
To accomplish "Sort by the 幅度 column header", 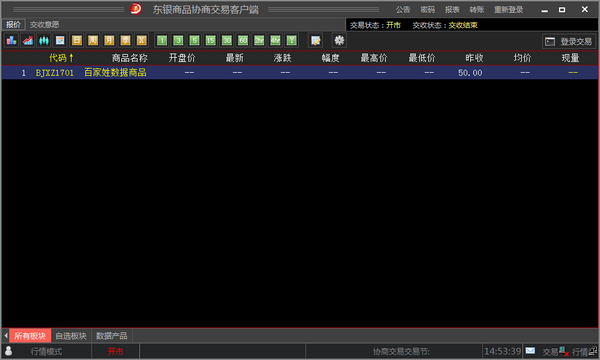I will (331, 58).
